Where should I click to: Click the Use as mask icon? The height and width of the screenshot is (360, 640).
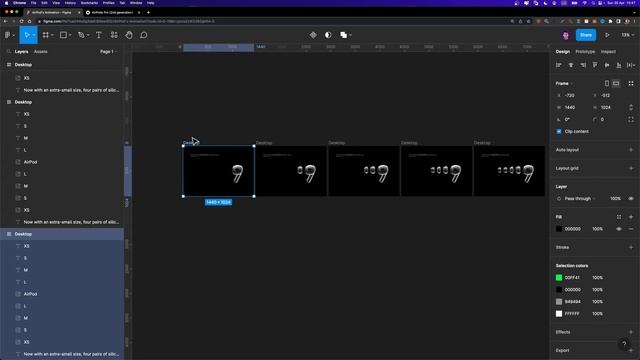328,35
